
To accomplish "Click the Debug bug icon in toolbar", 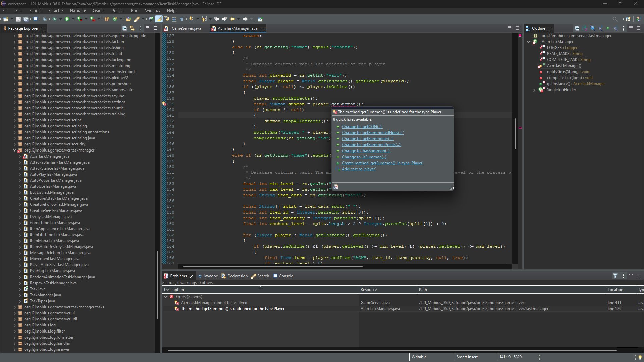I will [54, 19].
